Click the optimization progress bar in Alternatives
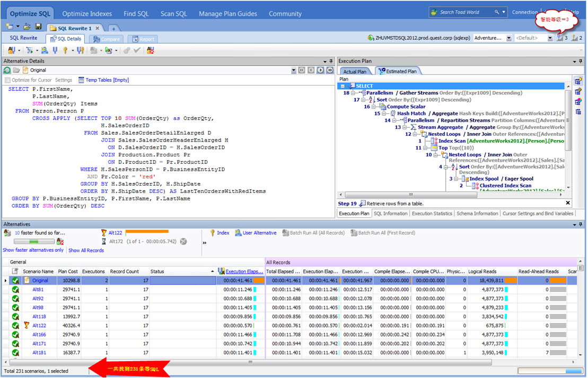The image size is (588, 378). (34, 242)
